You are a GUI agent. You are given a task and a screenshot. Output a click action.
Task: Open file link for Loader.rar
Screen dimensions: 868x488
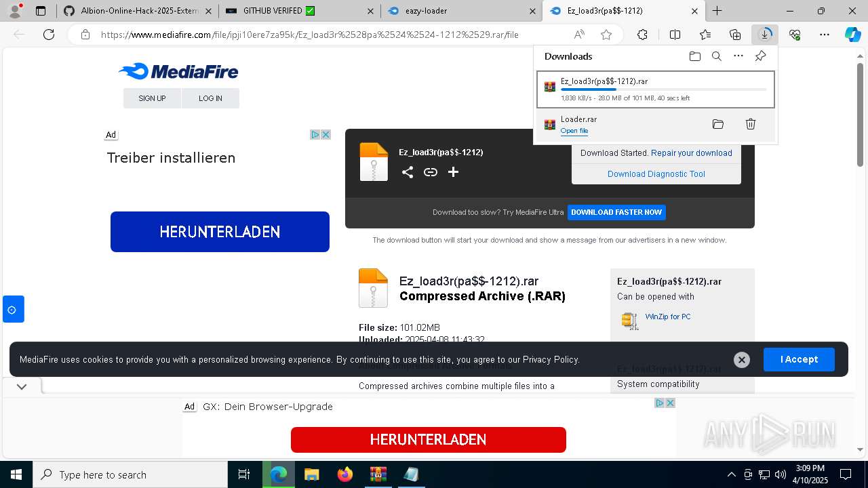(x=574, y=131)
